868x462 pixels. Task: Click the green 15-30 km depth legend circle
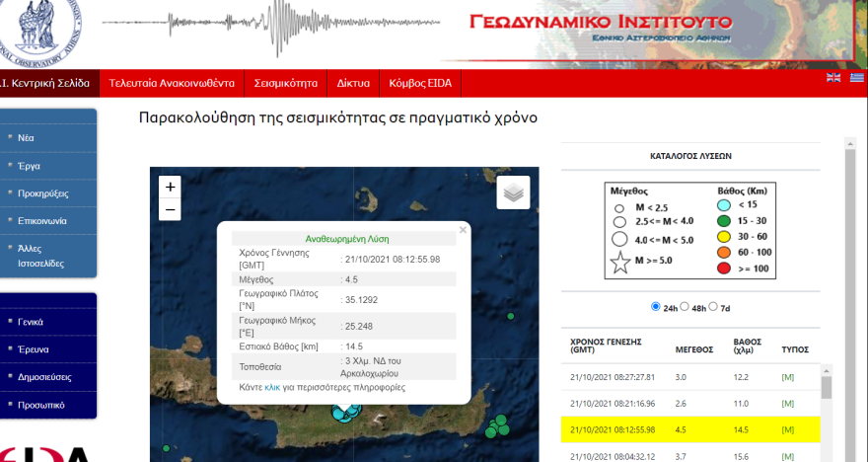click(724, 221)
